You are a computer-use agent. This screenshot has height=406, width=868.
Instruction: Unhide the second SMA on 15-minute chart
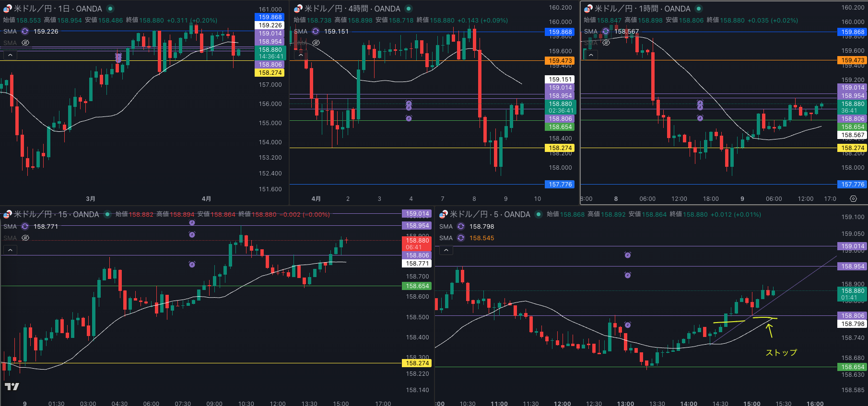pyautogui.click(x=25, y=238)
